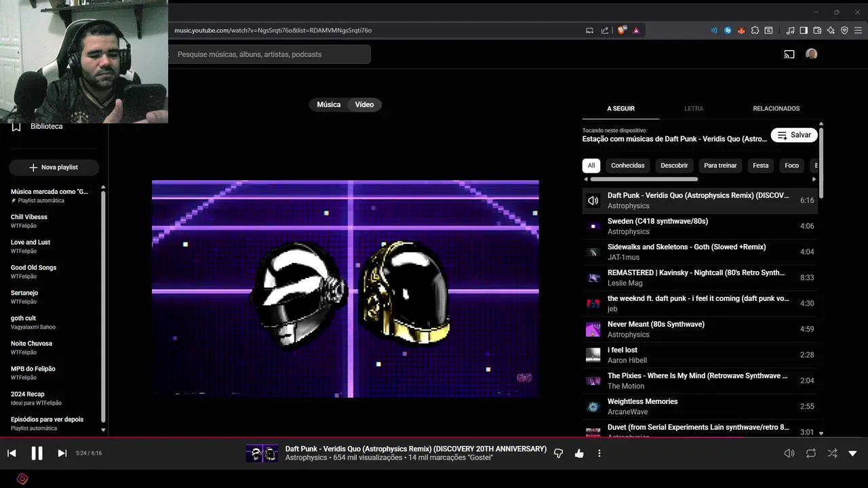The image size is (868, 488).
Task: Click the Brave Rewards triangle icon
Action: point(636,30)
